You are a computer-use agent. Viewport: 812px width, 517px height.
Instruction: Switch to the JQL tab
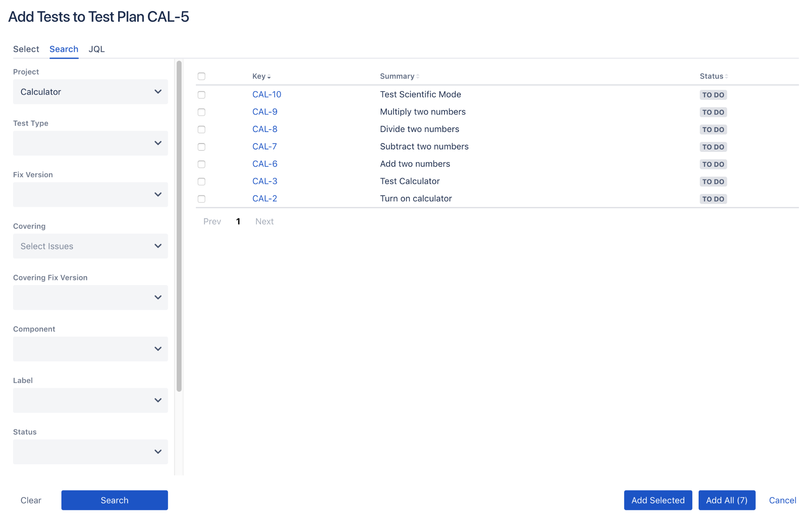(97, 49)
